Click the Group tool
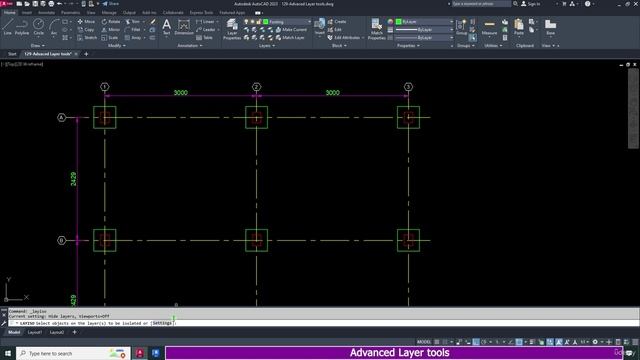 pos(462,27)
